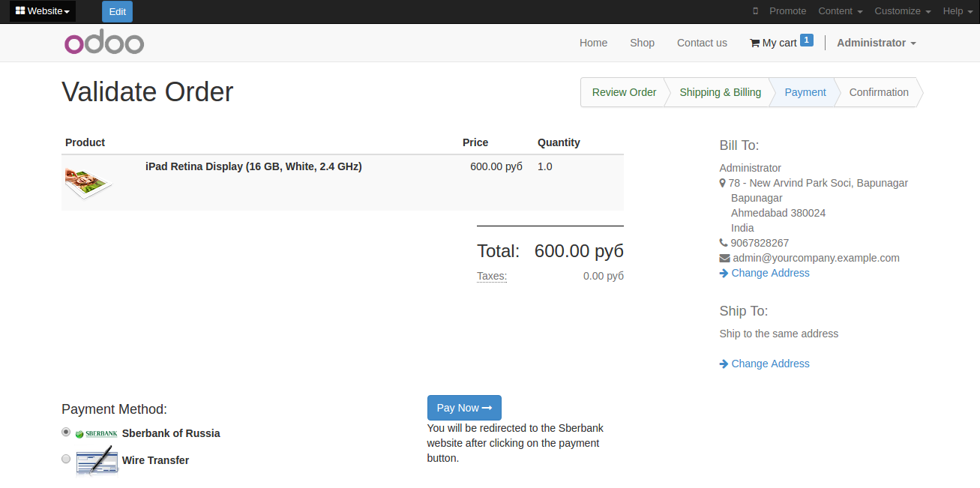This screenshot has width=980, height=488.
Task: Click the Odoo logo
Action: coord(104,43)
